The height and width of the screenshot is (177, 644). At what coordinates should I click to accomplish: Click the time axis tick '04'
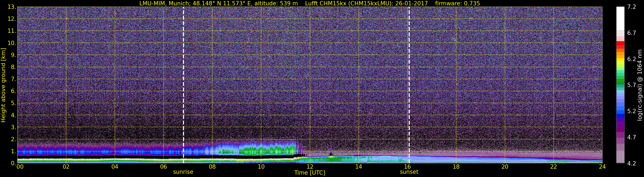(115, 167)
